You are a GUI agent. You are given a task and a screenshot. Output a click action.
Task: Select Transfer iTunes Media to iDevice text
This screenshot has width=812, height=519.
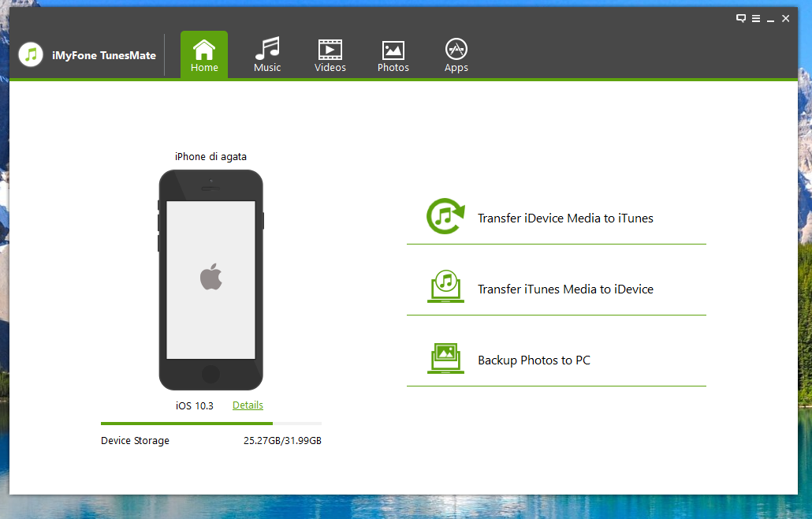565,289
